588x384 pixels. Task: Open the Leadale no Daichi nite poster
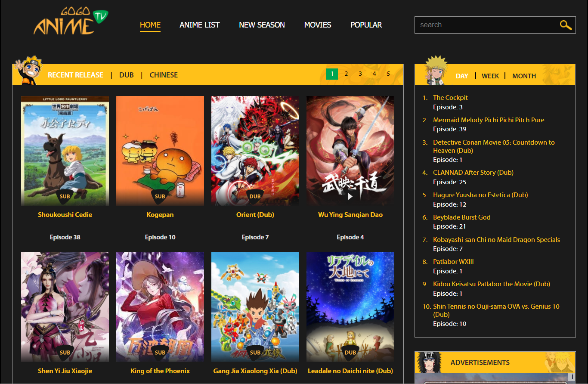pyautogui.click(x=350, y=307)
